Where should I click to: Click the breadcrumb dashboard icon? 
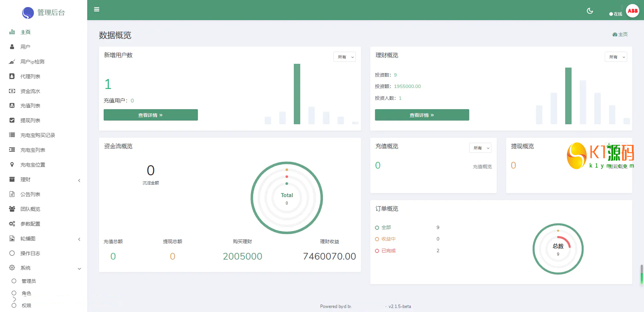615,35
